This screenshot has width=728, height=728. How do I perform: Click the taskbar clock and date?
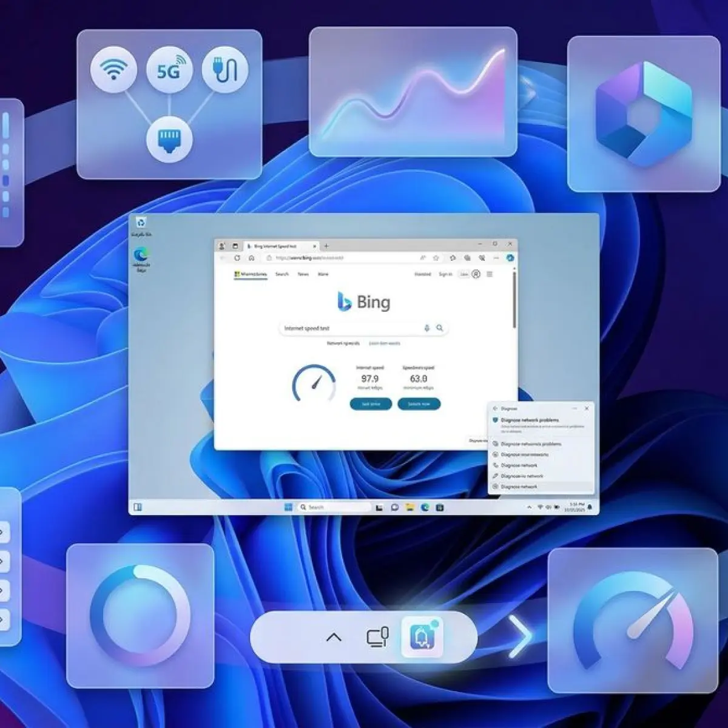point(575,507)
